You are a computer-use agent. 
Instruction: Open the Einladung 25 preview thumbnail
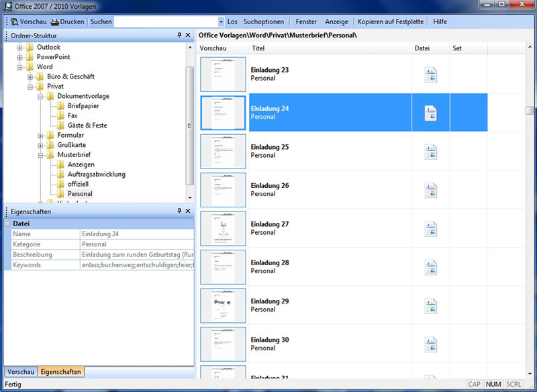coord(223,151)
